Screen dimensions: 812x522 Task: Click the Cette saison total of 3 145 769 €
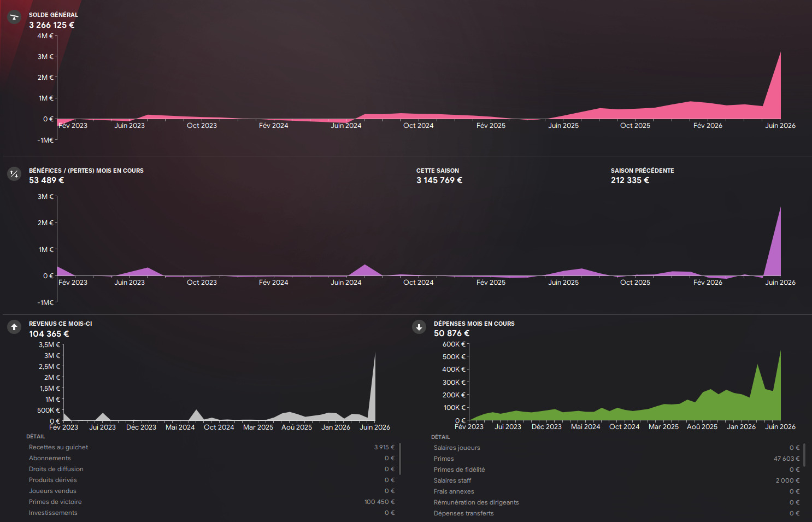439,180
